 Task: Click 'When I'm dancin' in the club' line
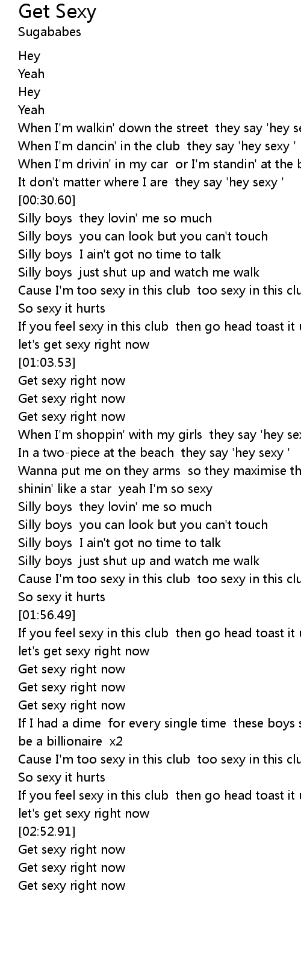157,146
